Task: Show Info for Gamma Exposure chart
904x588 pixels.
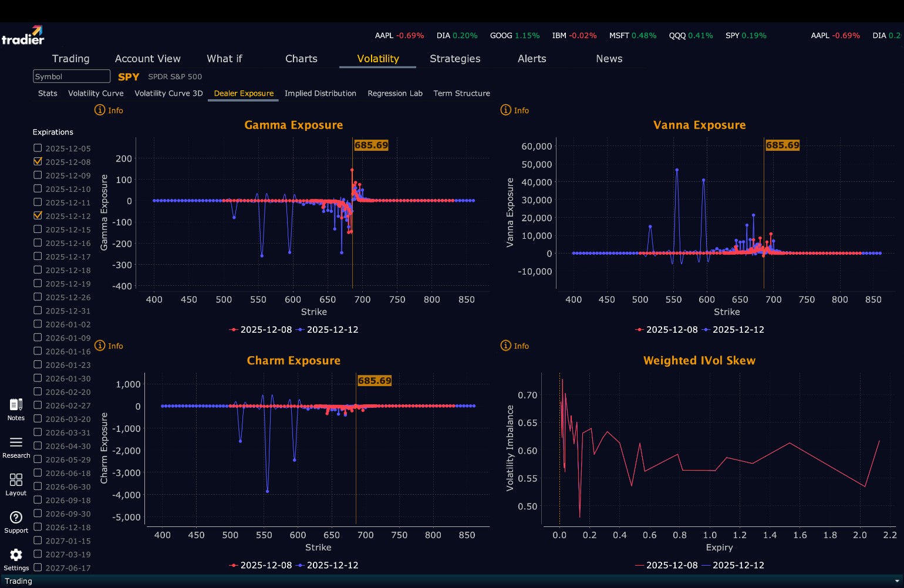Action: point(109,110)
